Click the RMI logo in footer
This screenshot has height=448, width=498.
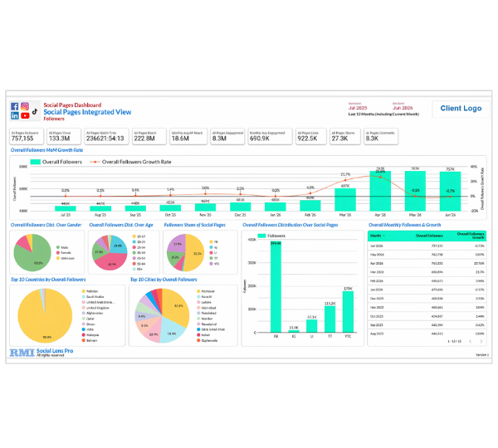pos(22,353)
